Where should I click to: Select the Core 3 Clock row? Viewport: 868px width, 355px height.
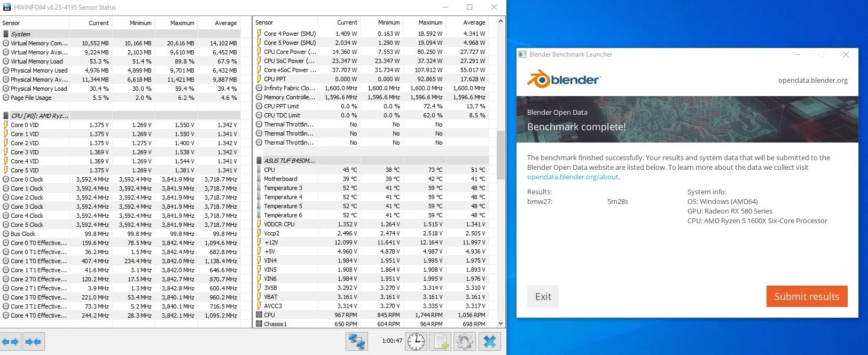(x=120, y=207)
